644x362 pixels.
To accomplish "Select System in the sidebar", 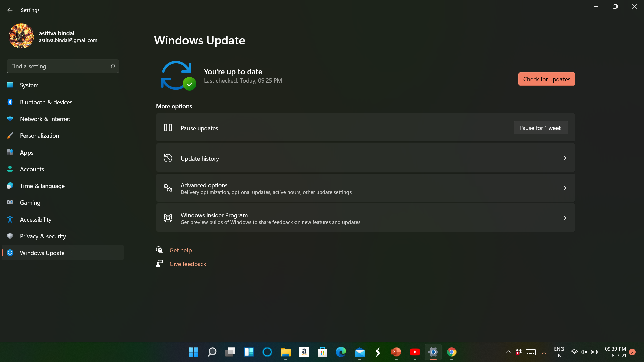I will point(63,85).
